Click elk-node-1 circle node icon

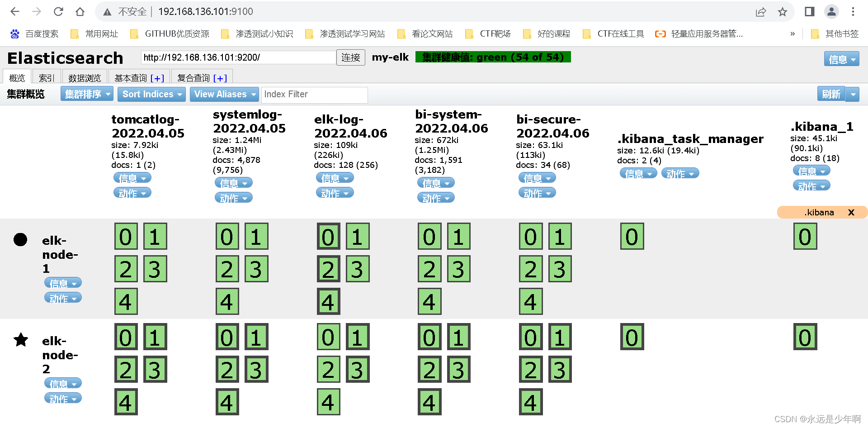click(x=20, y=239)
